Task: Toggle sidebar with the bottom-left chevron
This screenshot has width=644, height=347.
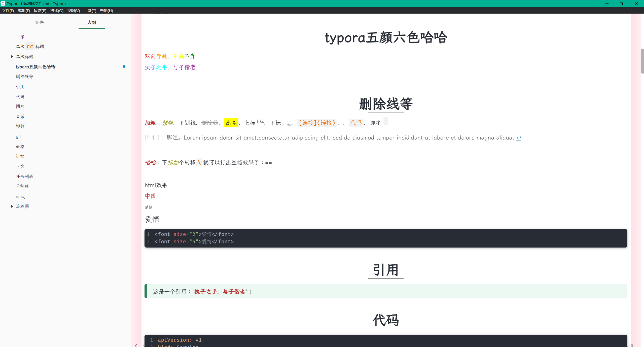Action: (x=136, y=345)
